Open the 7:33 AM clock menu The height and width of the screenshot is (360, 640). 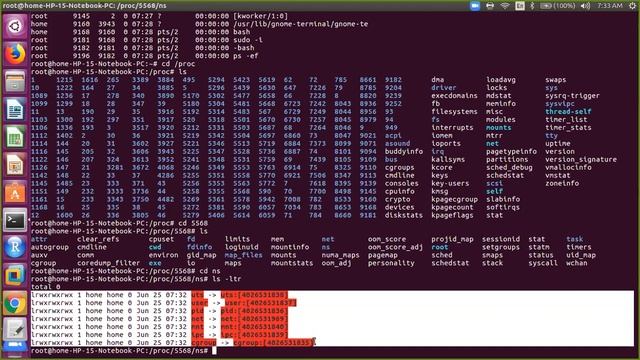point(610,6)
